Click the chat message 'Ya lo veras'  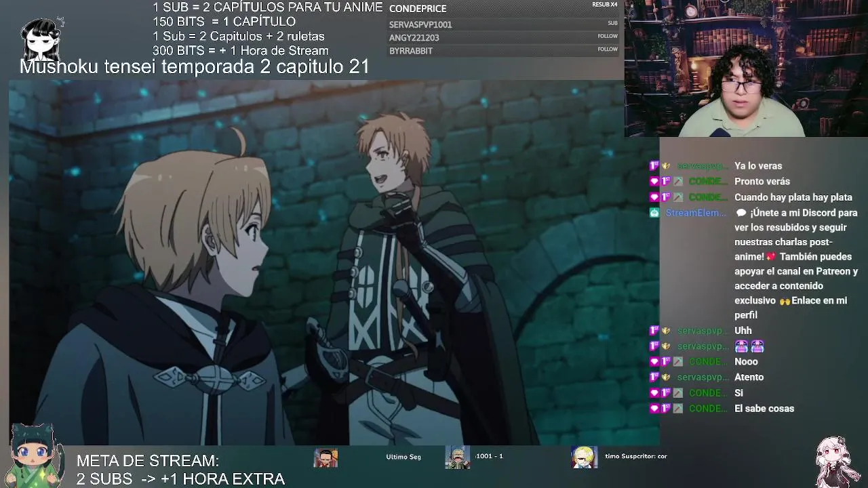pos(758,166)
